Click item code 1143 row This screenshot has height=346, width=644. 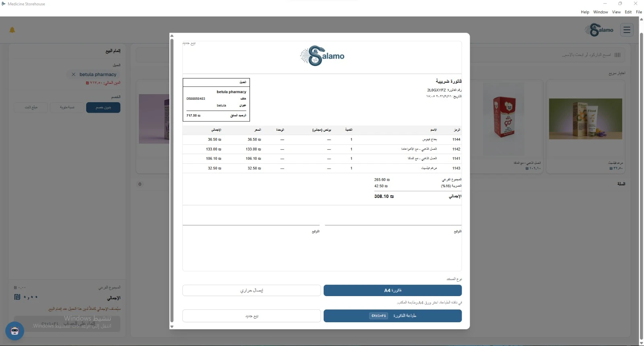coord(322,168)
